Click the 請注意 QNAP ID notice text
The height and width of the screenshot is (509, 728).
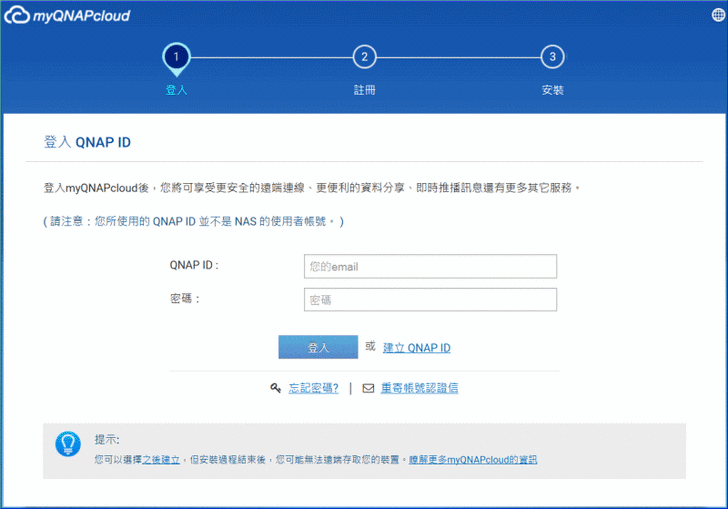(x=194, y=222)
